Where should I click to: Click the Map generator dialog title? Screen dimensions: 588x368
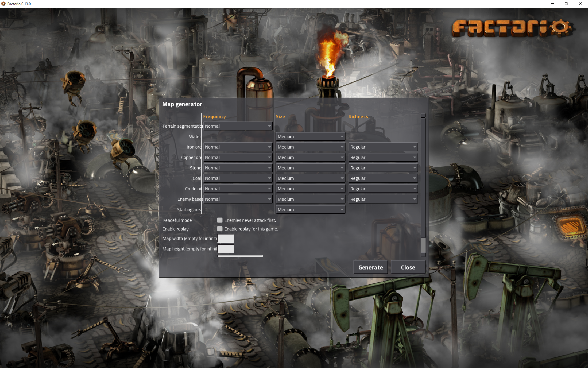(x=182, y=104)
